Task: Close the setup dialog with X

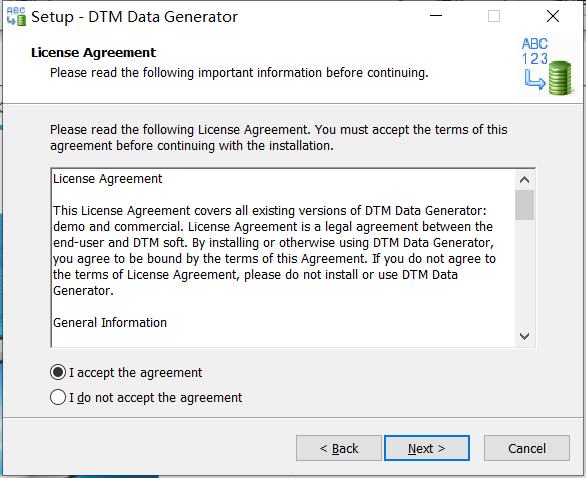Action: click(x=553, y=16)
